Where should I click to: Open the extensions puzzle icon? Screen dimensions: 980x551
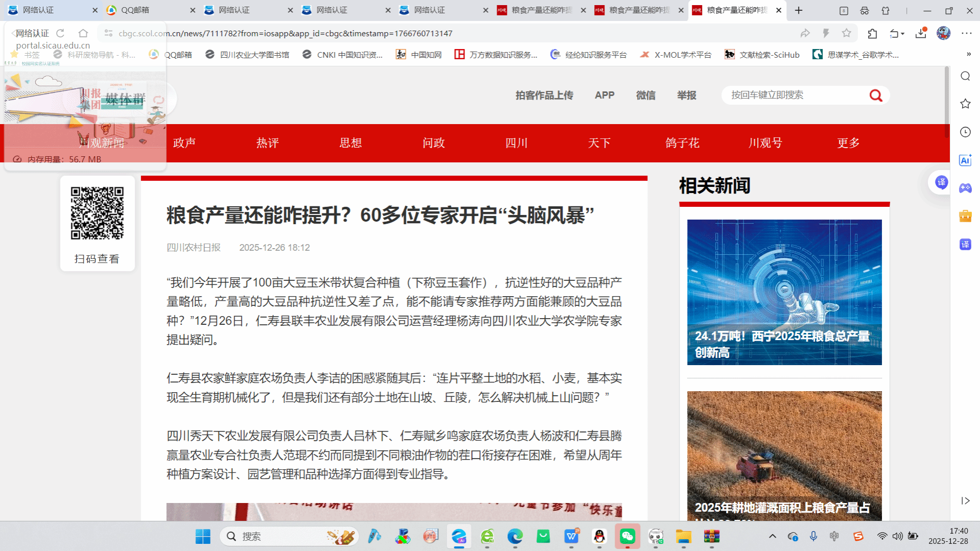(872, 34)
